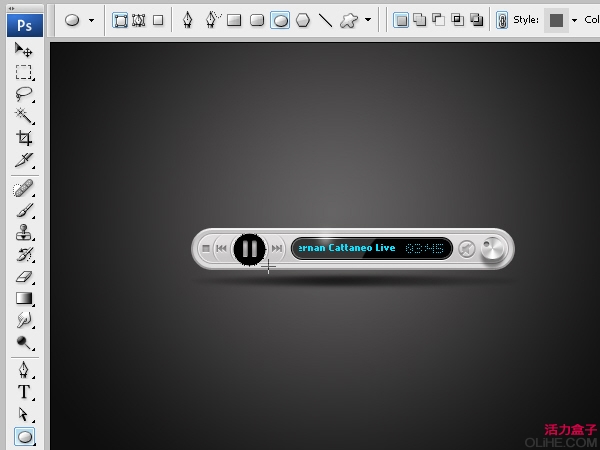Viewport: 600px width, 450px height.
Task: Select the Eraser tool
Action: 23,276
